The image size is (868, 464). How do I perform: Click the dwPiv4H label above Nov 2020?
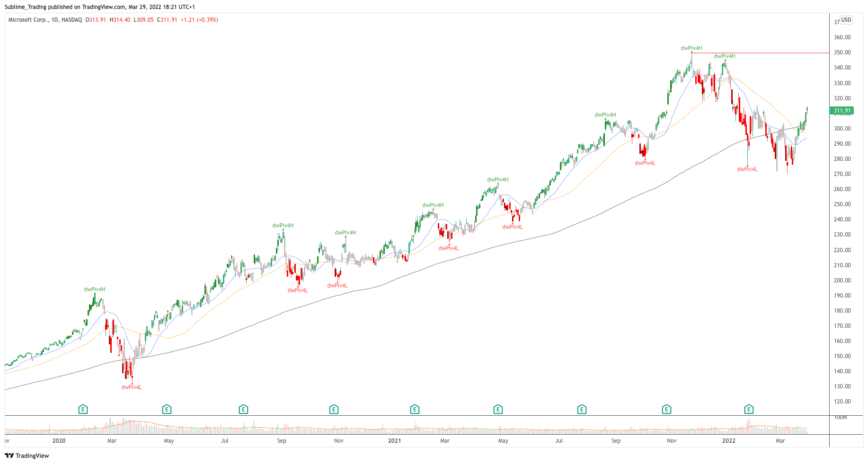pyautogui.click(x=345, y=233)
